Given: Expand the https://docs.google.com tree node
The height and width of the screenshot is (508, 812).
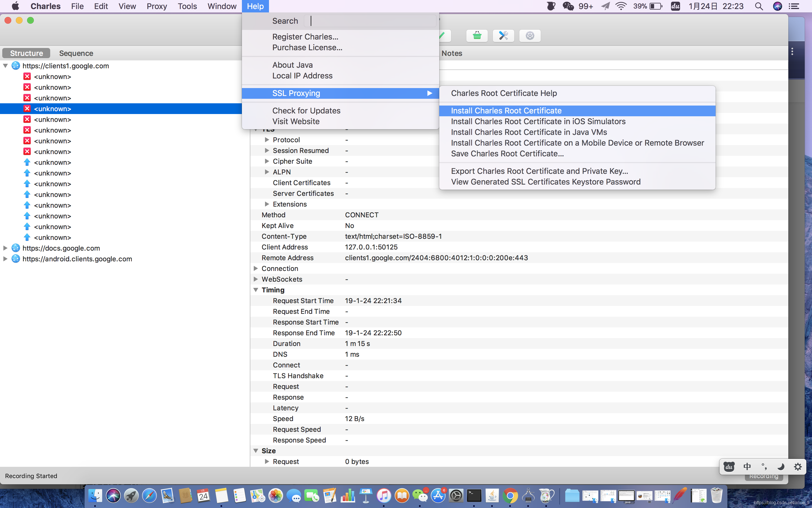Looking at the screenshot, I should pyautogui.click(x=5, y=248).
